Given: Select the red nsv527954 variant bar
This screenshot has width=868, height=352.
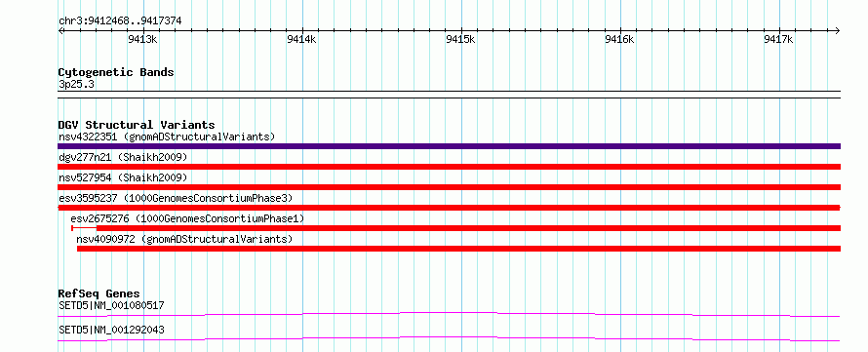Looking at the screenshot, I should [449, 187].
